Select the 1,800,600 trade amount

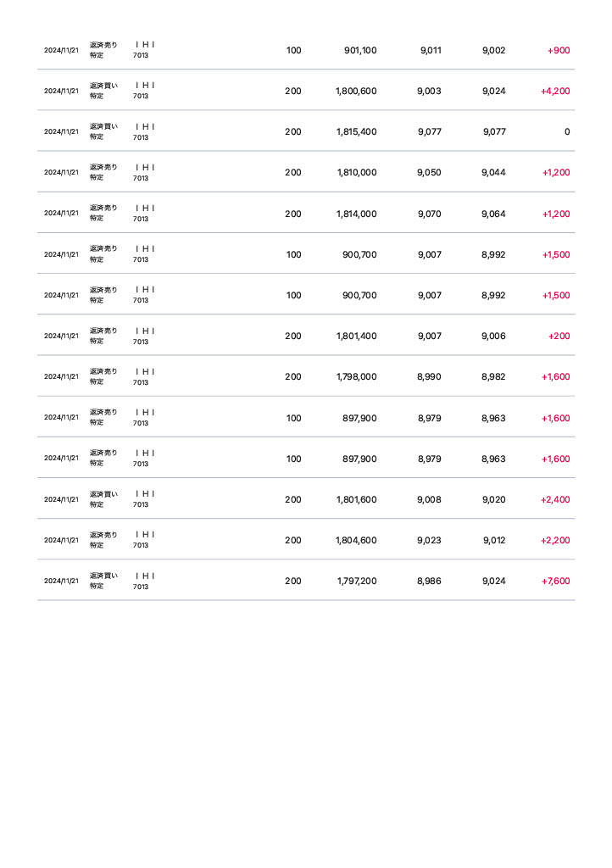click(x=356, y=92)
